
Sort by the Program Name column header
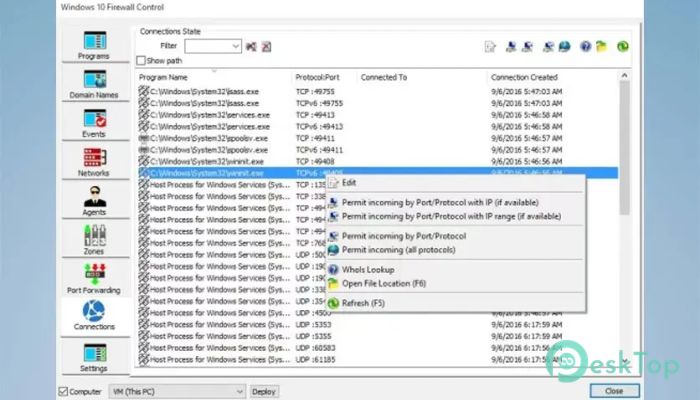coord(213,77)
